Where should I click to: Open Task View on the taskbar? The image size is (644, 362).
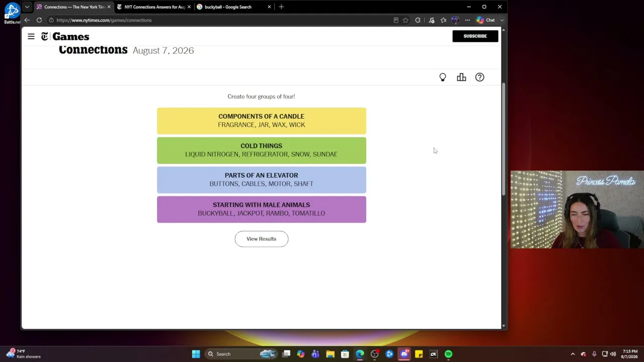point(286,354)
